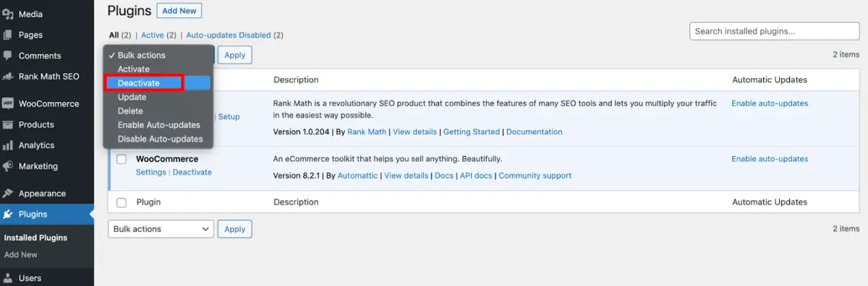This screenshot has width=868, height=286.
Task: Open WooCommerce Community support link
Action: point(535,175)
